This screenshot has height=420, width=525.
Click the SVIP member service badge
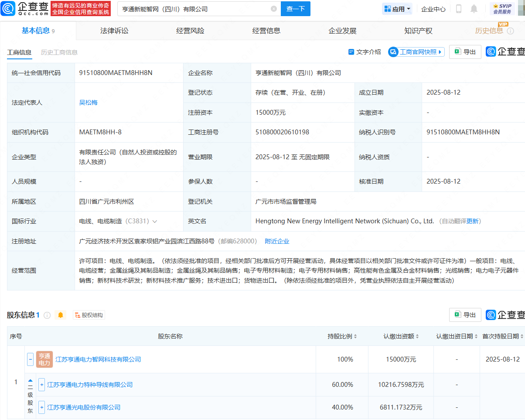coord(502,9)
